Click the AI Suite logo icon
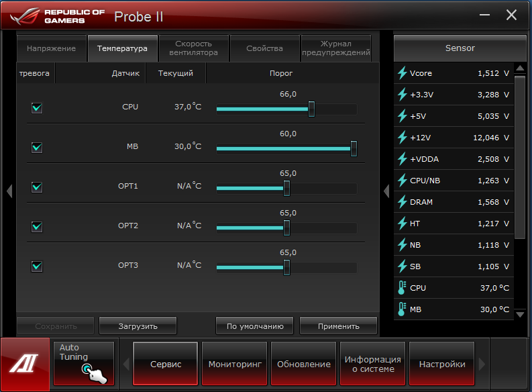The image size is (532, 392). pyautogui.click(x=25, y=364)
